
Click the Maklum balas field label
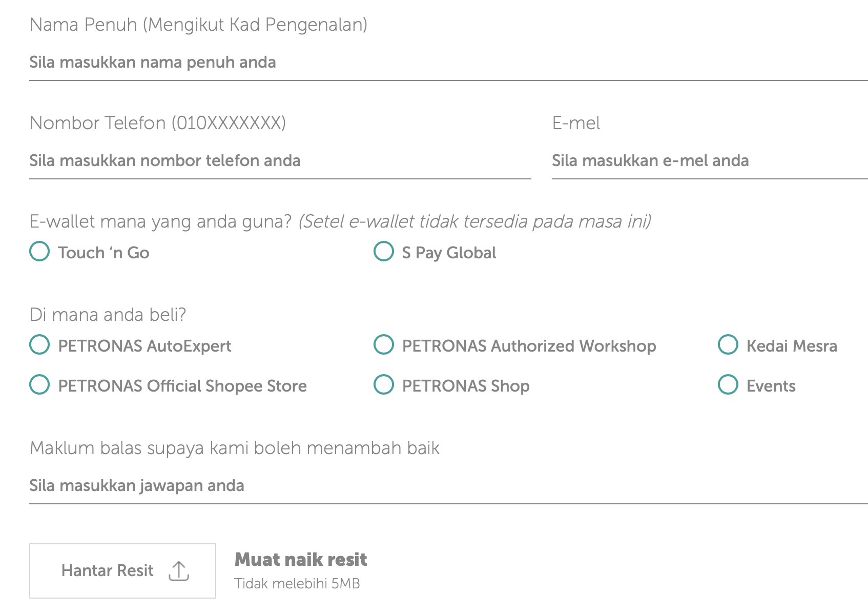coord(235,448)
